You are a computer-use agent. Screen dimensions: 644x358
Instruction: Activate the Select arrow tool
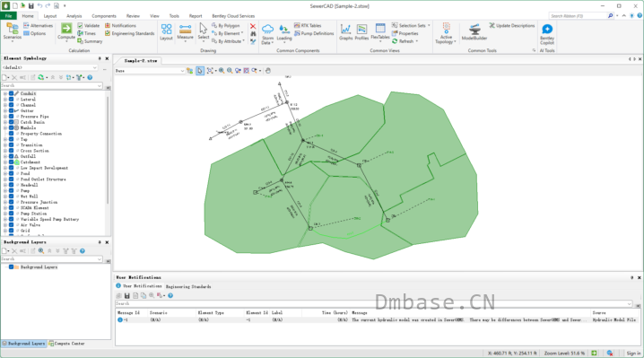click(204, 31)
